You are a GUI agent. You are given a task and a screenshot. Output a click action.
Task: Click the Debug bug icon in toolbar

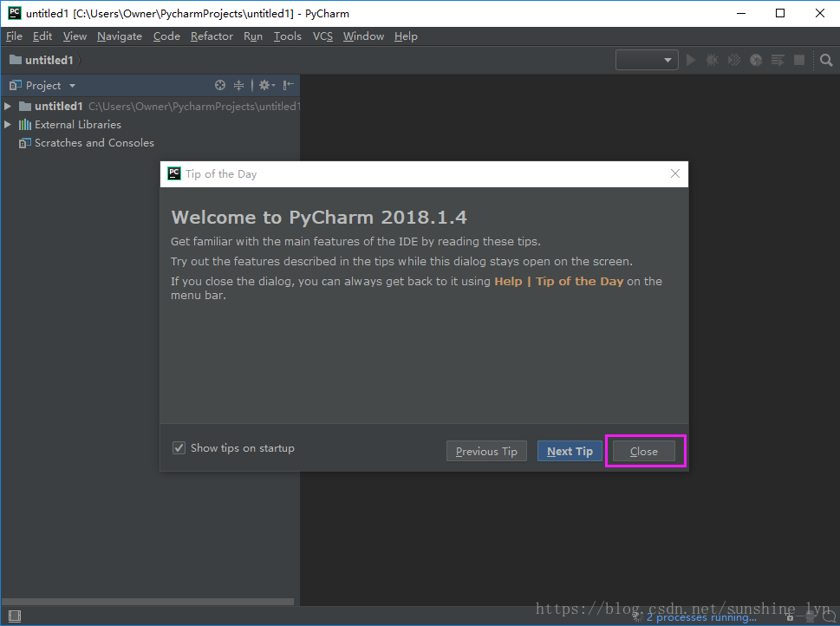[x=712, y=60]
